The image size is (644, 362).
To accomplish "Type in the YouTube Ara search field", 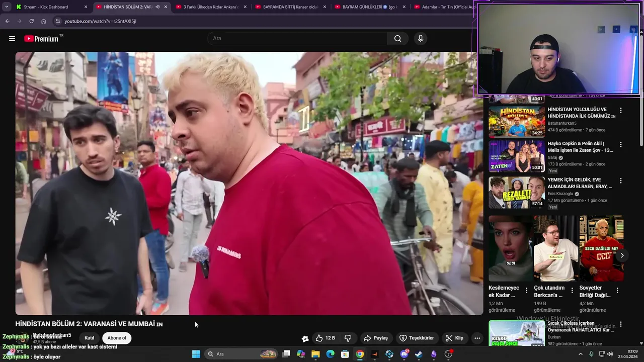I will pyautogui.click(x=297, y=39).
